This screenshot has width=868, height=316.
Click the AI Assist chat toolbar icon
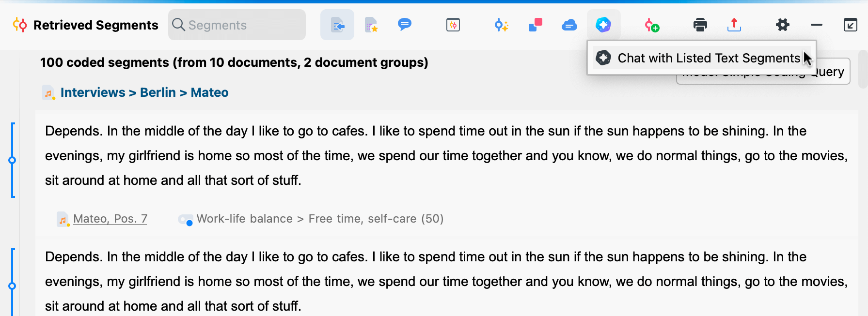(603, 25)
